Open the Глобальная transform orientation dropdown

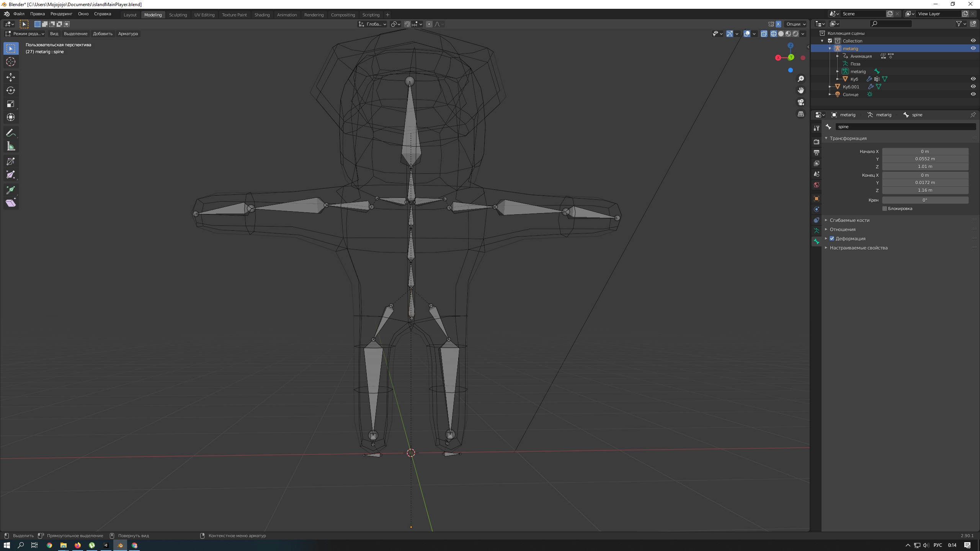(x=372, y=24)
